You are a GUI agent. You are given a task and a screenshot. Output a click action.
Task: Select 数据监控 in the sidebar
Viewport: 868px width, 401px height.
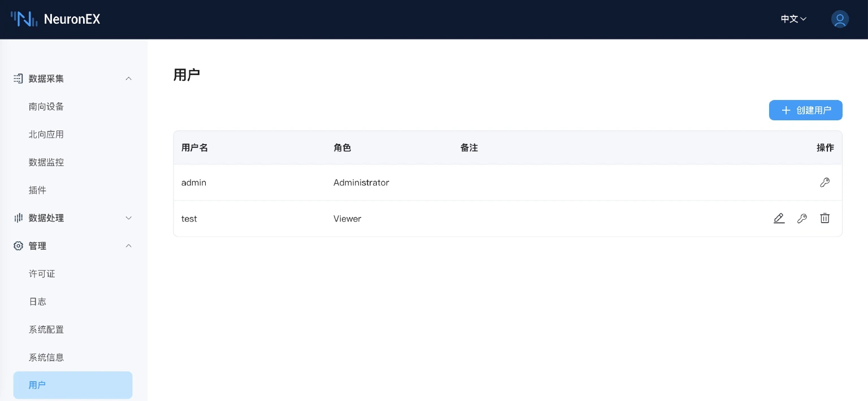[x=46, y=162]
